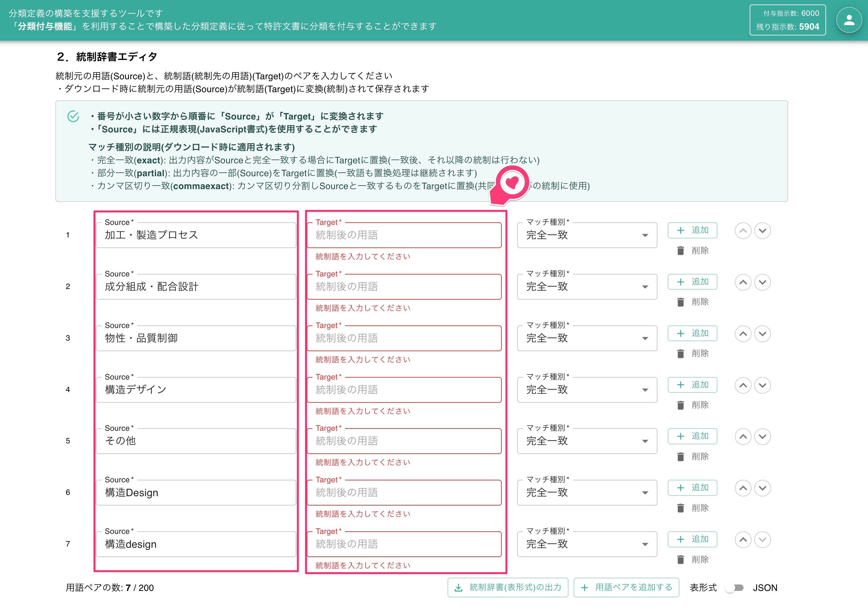Toggle 表形式 / JSON view switch
Image resolution: width=868 pixels, height=607 pixels.
(x=734, y=588)
